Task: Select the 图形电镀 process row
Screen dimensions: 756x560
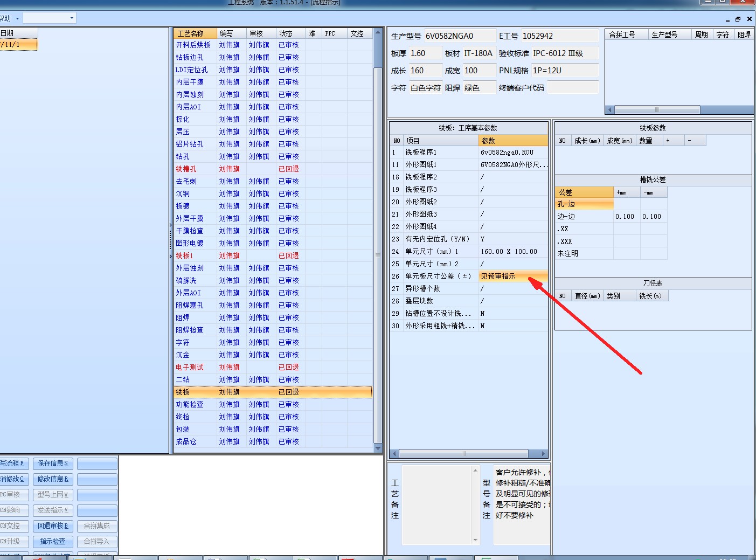Action: coord(273,244)
